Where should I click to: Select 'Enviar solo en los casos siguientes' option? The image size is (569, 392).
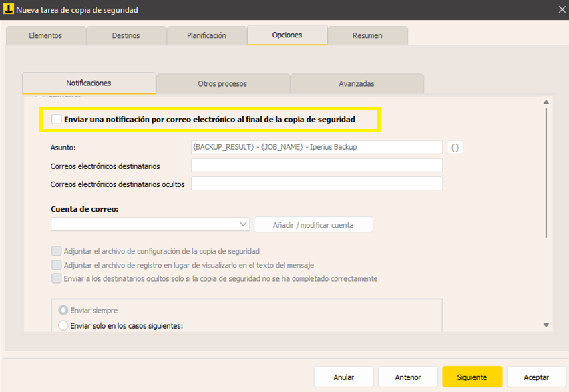point(63,326)
